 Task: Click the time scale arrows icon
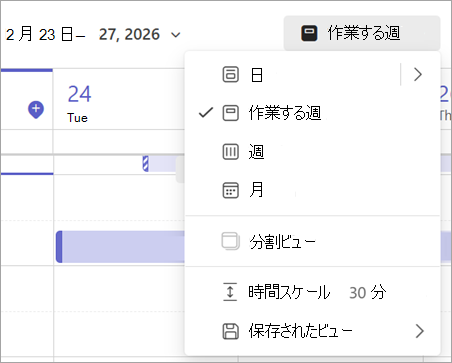pos(230,292)
